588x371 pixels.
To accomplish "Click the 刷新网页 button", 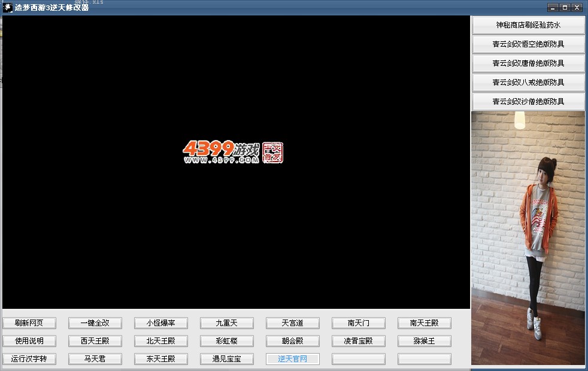I will [x=29, y=323].
